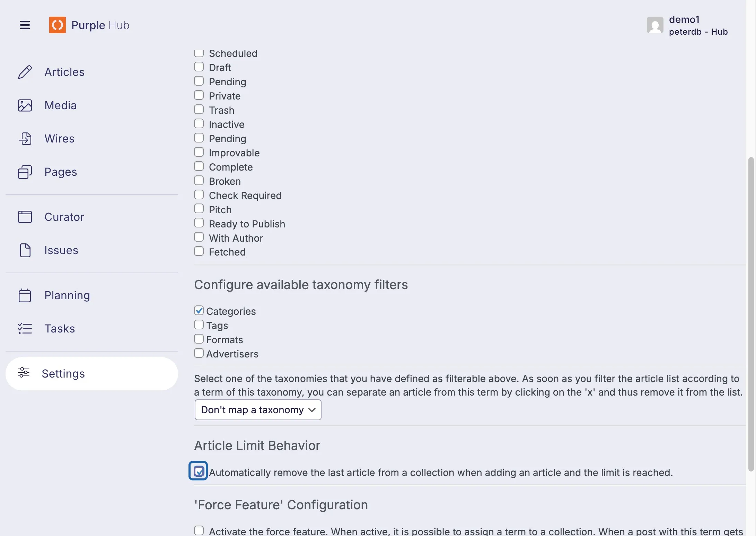The image size is (756, 536).
Task: Click the Media image icon
Action: pos(25,105)
